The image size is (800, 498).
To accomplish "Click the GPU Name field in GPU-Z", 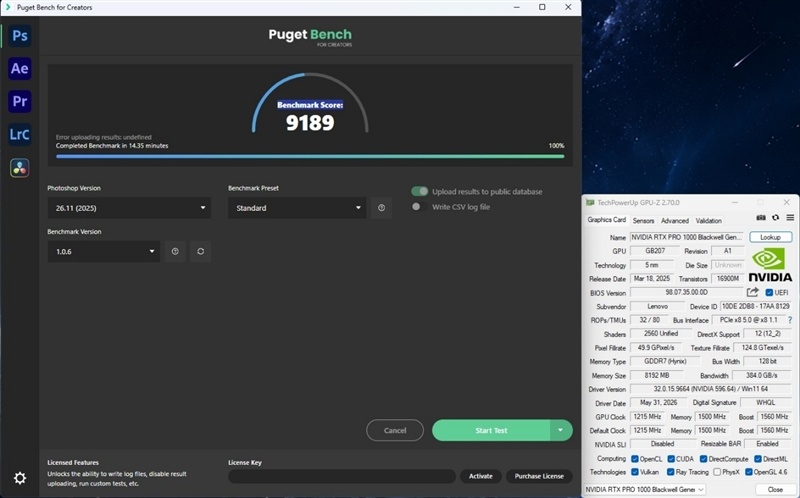I will (687, 237).
